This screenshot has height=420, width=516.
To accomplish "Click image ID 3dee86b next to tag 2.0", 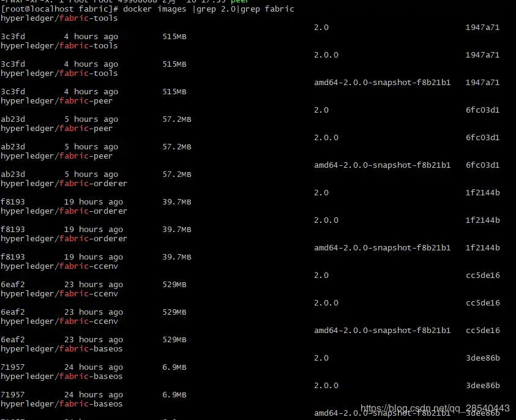I will 483,358.
